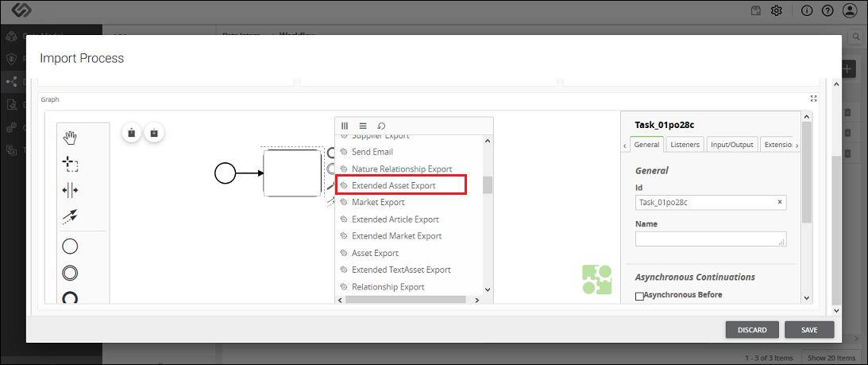
Task: Switch to the General properties tab
Action: point(646,144)
